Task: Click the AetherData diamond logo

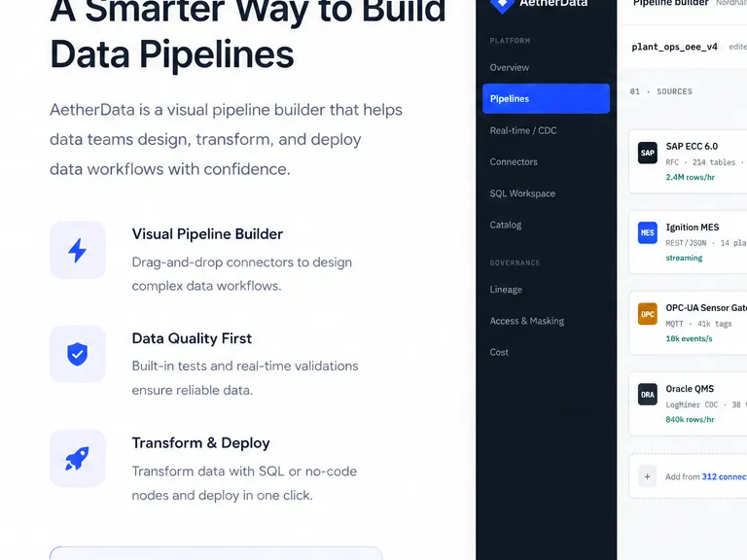Action: 502,4
